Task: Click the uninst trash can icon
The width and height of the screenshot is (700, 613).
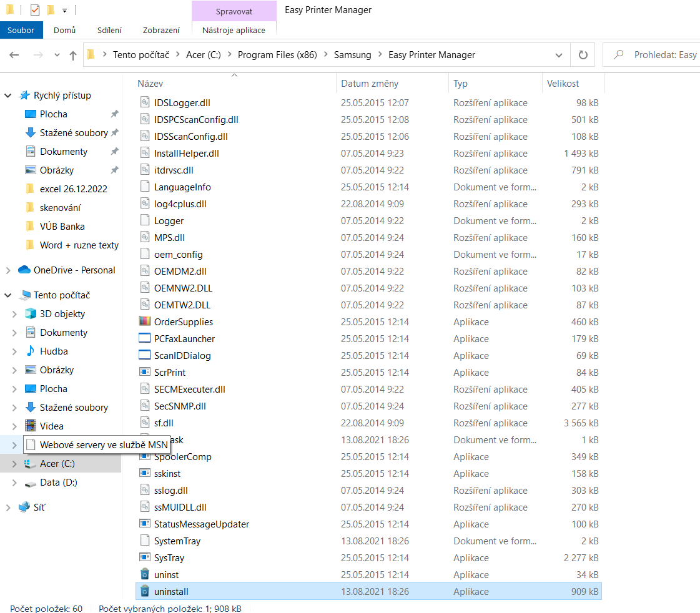Action: point(145,574)
